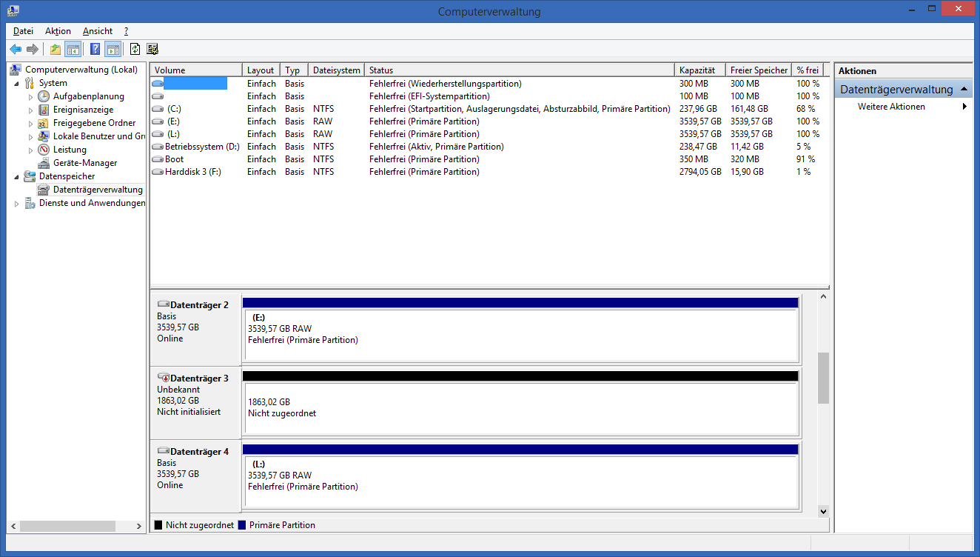Expand the Ereignisanzeige node
The height and width of the screenshot is (557, 980).
click(x=30, y=110)
